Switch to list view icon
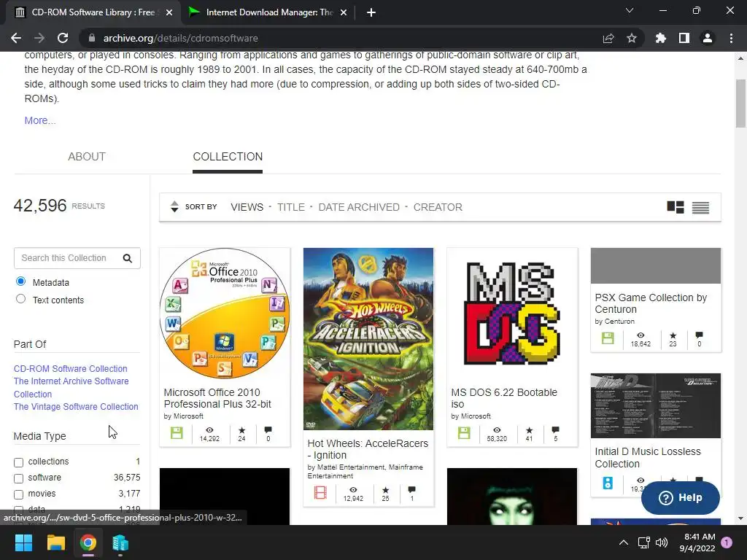Screen dimensions: 747x560 tap(700, 208)
